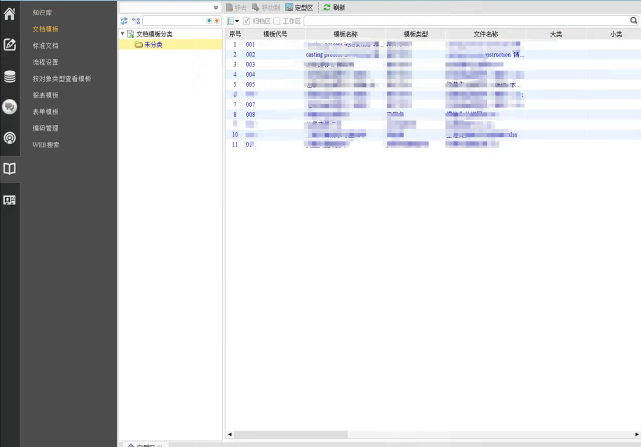The height and width of the screenshot is (447, 641).
Task: Select the 文档模板分类 root node
Action: [x=154, y=34]
